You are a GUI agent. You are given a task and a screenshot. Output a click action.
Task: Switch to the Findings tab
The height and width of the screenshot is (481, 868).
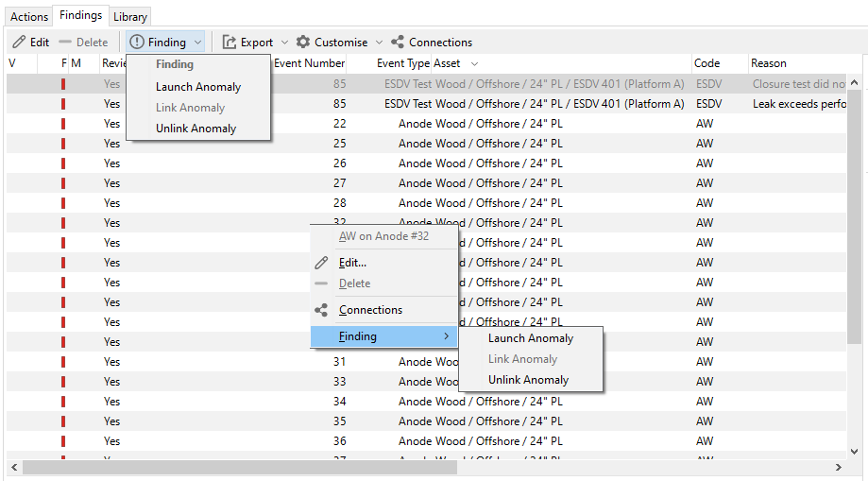click(x=81, y=15)
